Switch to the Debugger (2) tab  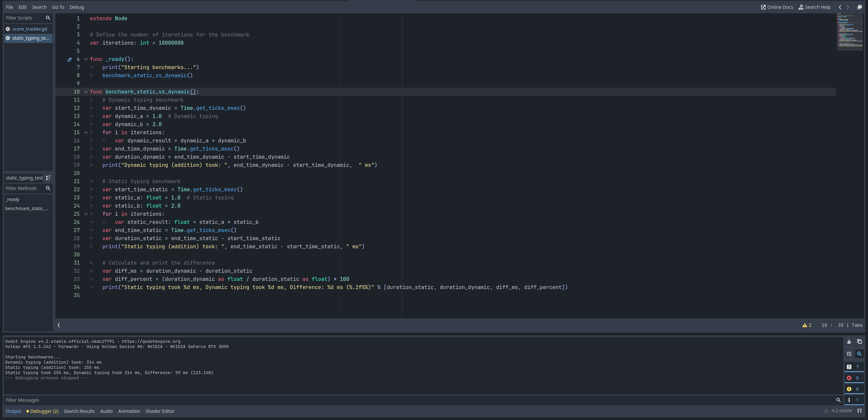pyautogui.click(x=42, y=411)
